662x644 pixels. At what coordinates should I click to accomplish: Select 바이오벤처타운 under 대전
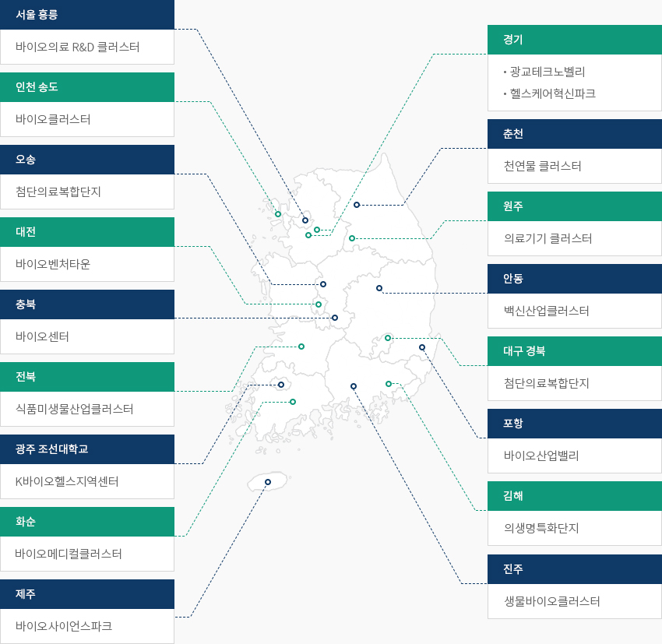pyautogui.click(x=53, y=264)
